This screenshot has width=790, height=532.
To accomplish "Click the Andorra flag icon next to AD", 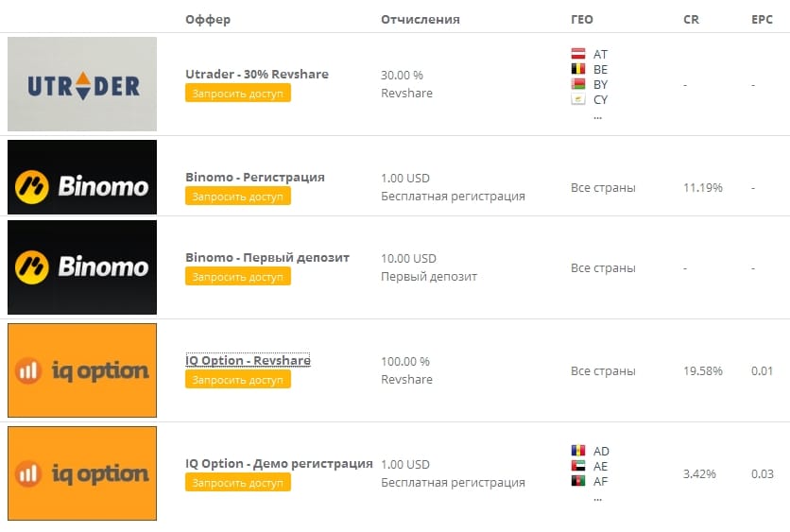I will pos(578,451).
